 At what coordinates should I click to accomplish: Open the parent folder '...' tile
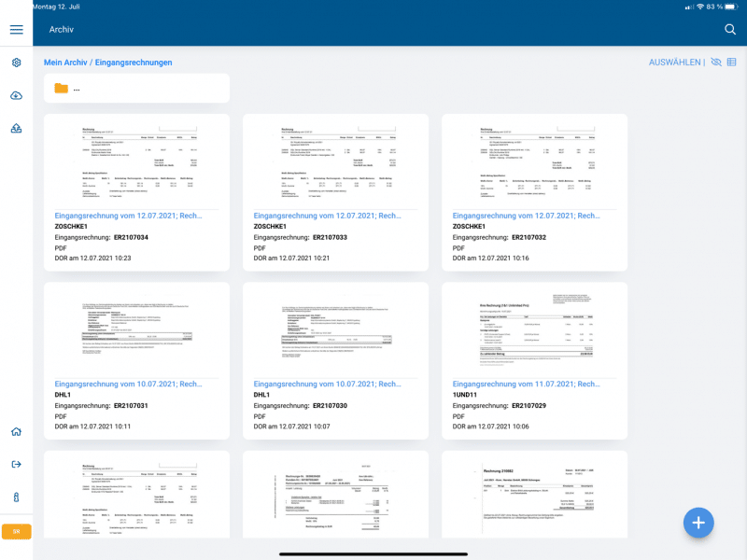click(x=136, y=89)
